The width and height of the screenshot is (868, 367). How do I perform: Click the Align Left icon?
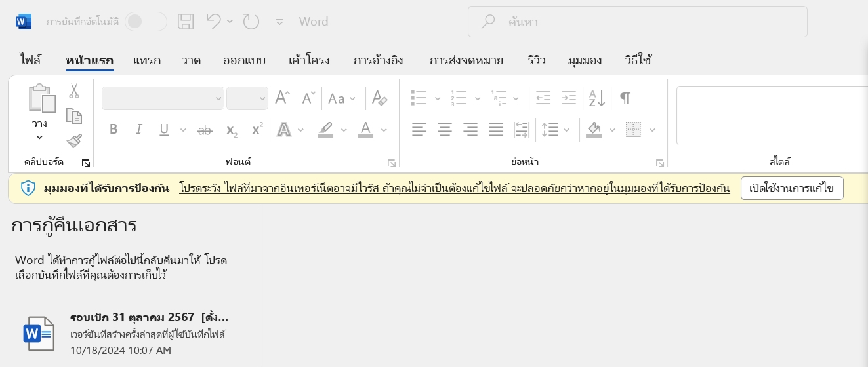419,130
